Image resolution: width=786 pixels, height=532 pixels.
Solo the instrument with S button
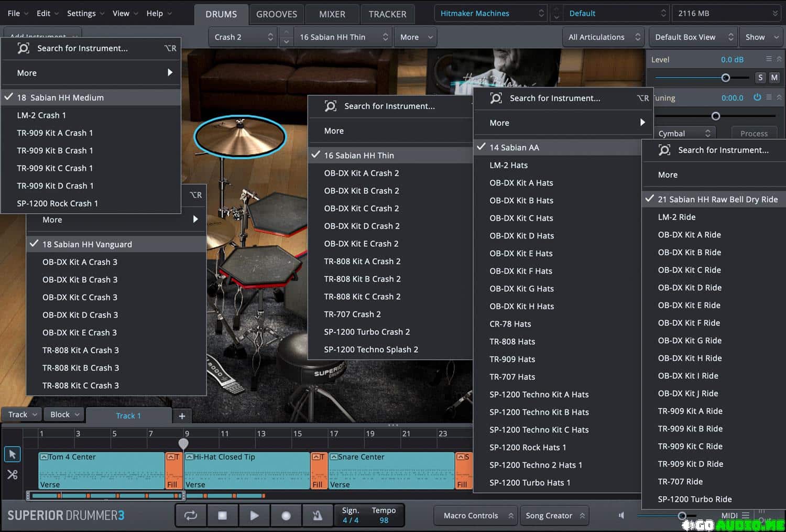(760, 78)
